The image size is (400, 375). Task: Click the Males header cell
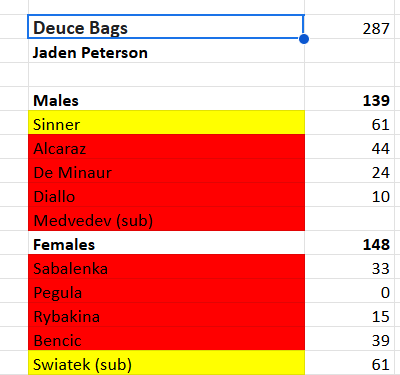(x=166, y=99)
